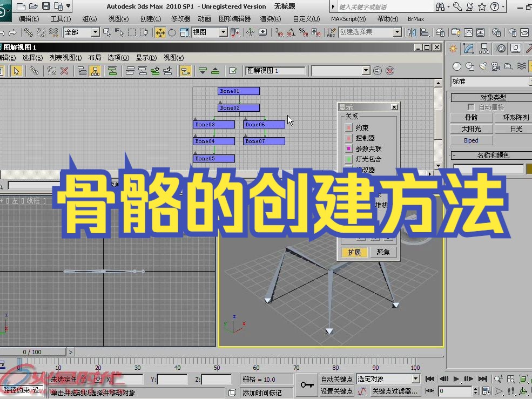Viewport: 532px width, 399px height.
Task: Select the Helpers category icon
Action: [x=509, y=66]
